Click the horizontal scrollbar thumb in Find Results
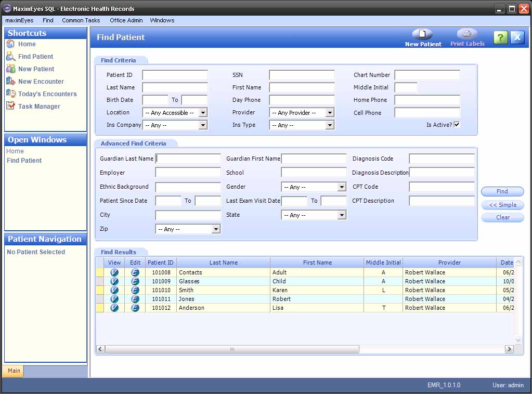This screenshot has height=394, width=532. (x=232, y=349)
